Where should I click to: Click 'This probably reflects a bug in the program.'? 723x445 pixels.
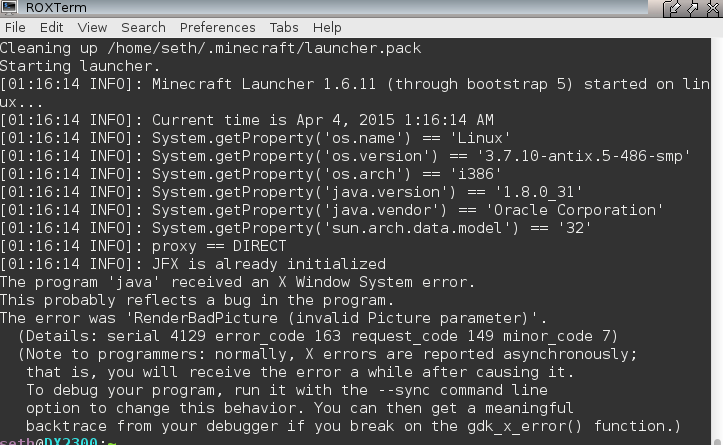coord(197,300)
